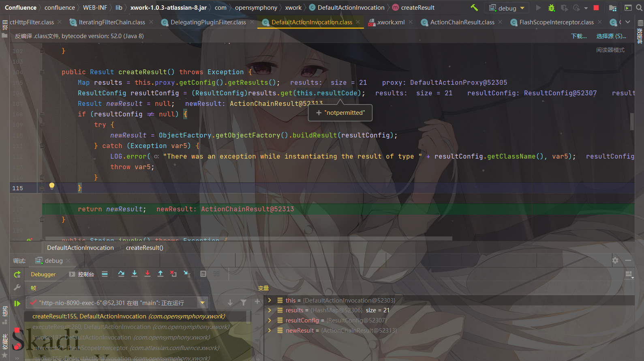Open debugger wrench settings icon
The height and width of the screenshot is (361, 644).
tap(17, 288)
